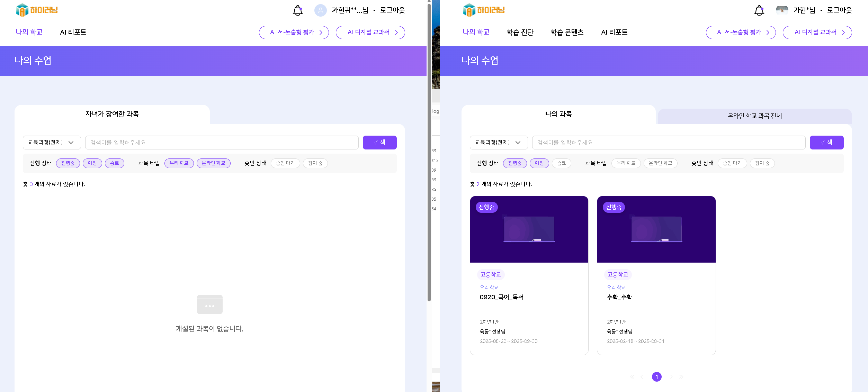The width and height of the screenshot is (868, 392).
Task: Toggle 종료 status filter in right window
Action: point(561,163)
